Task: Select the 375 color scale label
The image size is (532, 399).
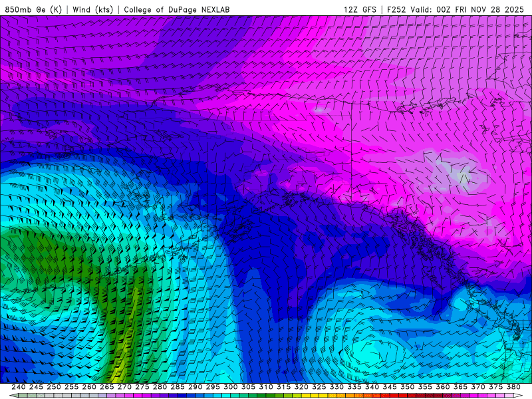Action: click(495, 387)
